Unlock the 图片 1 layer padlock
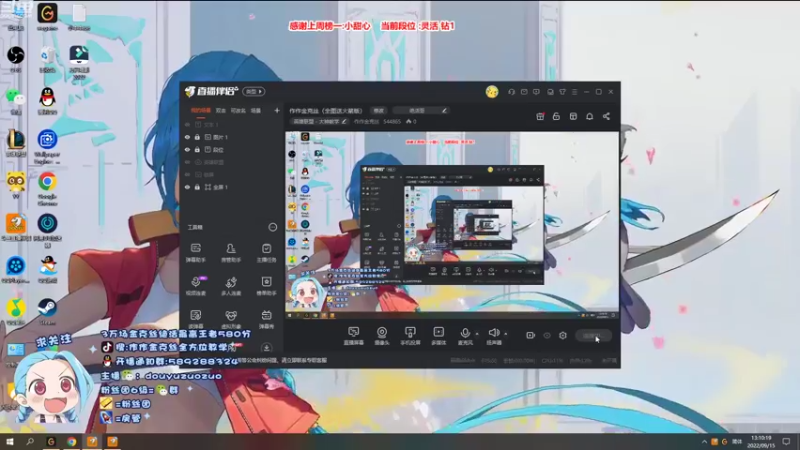This screenshot has height=450, width=800. [197, 137]
